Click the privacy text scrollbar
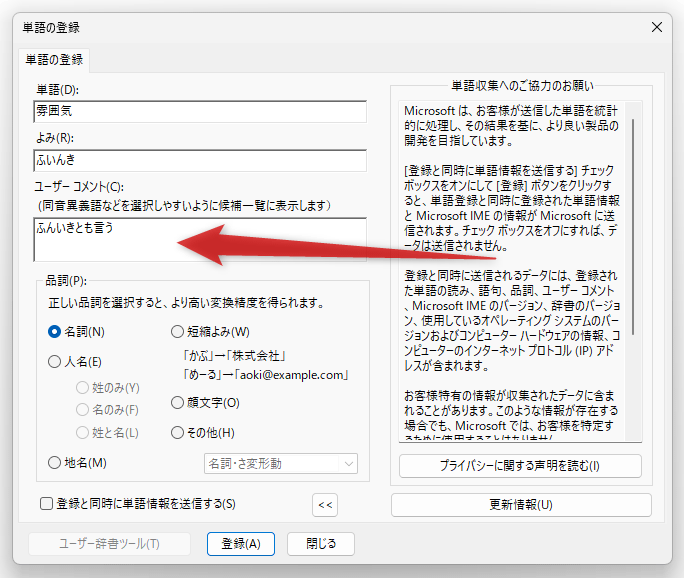Screen dimensions: 684x578 pos(633,227)
